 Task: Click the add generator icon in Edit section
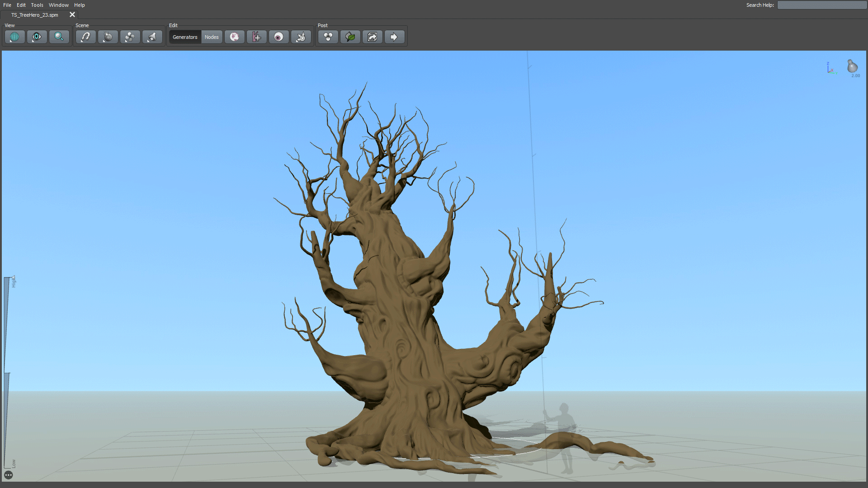coord(257,37)
